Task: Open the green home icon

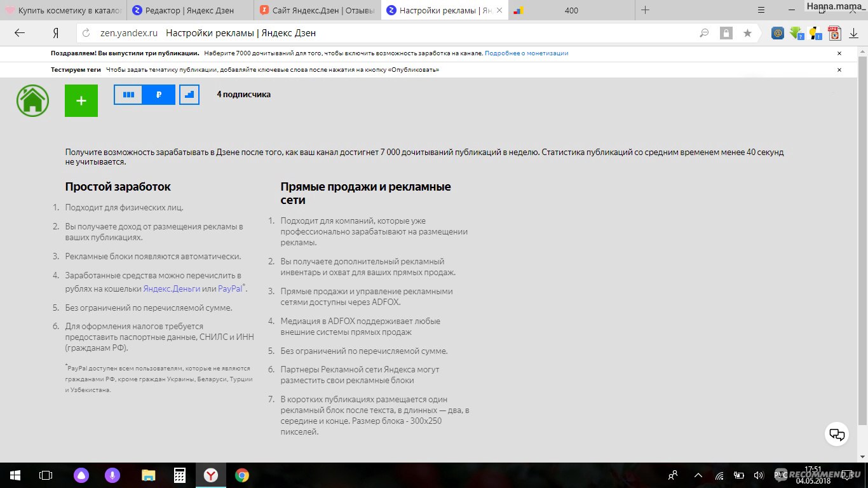Action: [33, 100]
